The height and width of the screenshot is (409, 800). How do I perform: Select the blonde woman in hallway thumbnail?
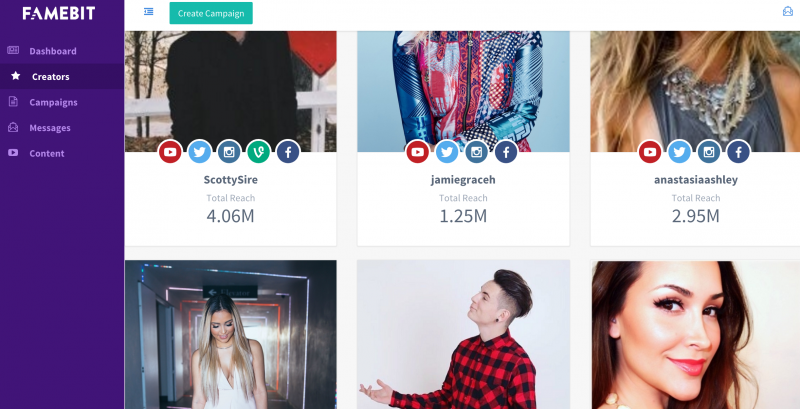(231, 335)
